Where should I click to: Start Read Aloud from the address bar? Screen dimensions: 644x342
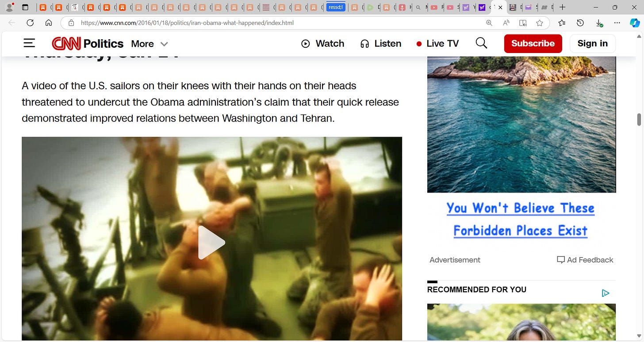pos(506,23)
